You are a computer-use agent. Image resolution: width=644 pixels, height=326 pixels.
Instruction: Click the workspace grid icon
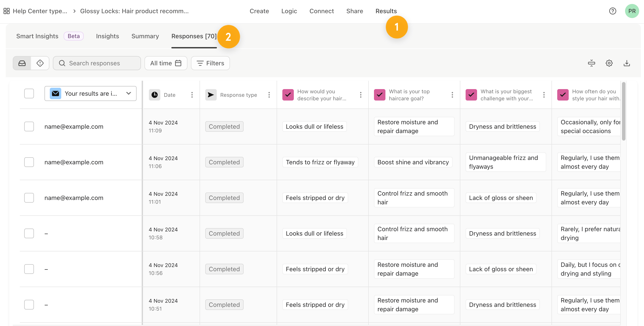[x=7, y=11]
